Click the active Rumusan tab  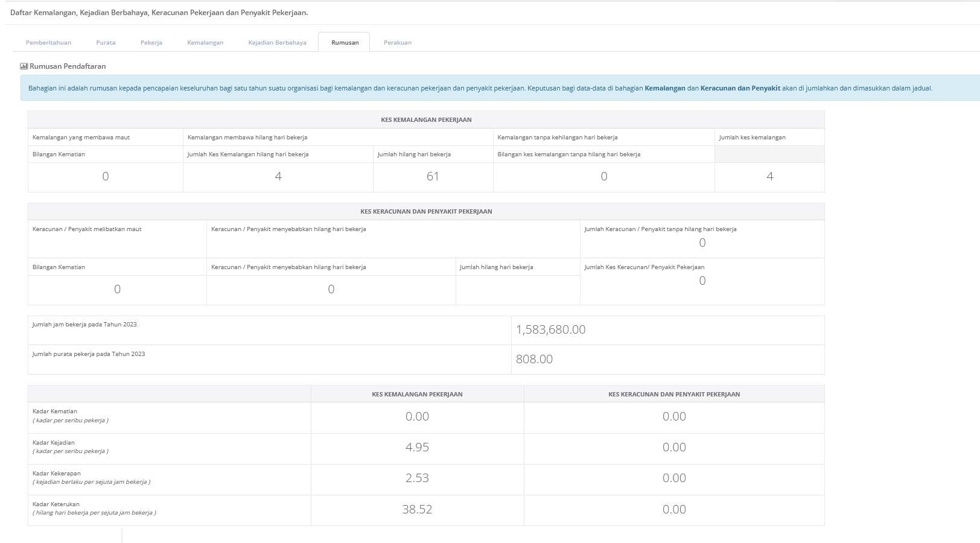pyautogui.click(x=345, y=43)
